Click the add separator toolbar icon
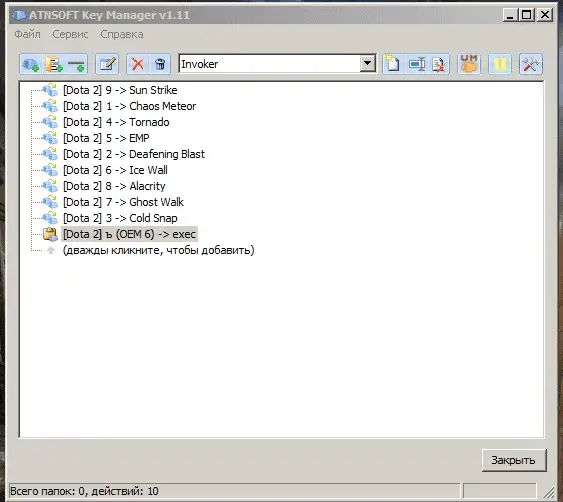Viewport: 563px width, 502px height. (x=76, y=64)
